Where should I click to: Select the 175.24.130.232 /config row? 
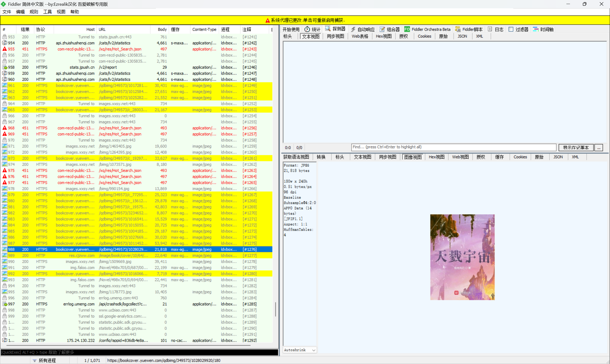tap(137, 340)
